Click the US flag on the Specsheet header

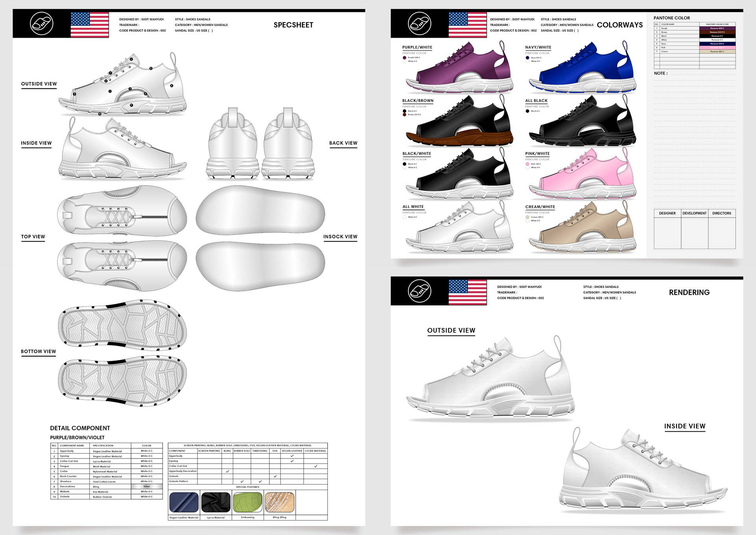pos(89,24)
